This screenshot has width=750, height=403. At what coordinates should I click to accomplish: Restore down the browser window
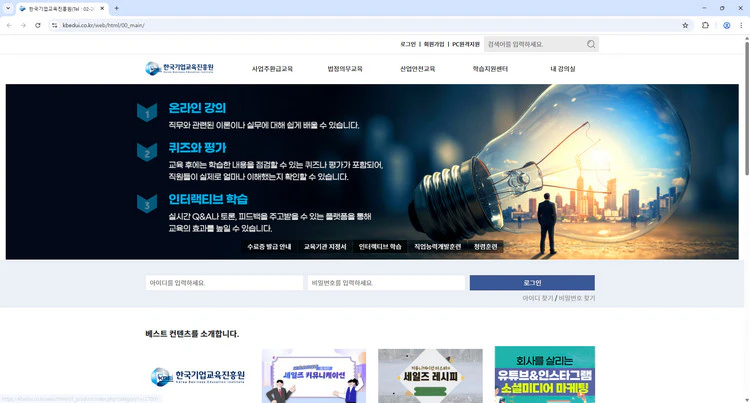click(722, 8)
